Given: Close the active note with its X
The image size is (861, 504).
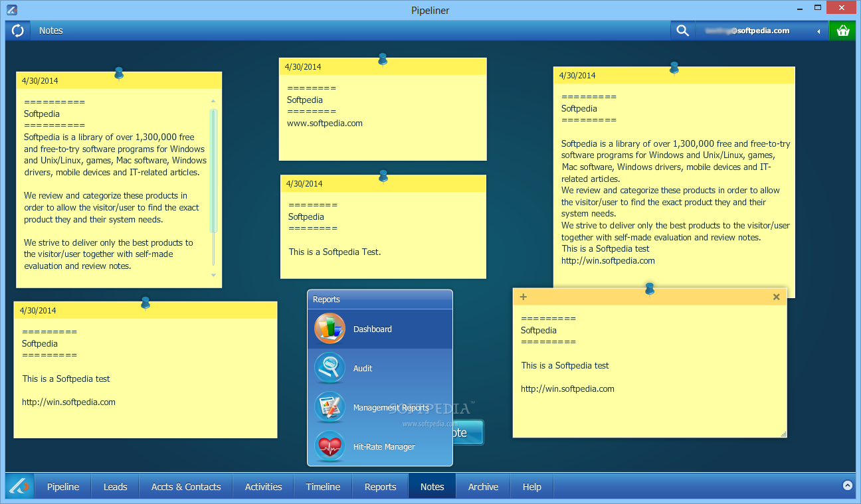Looking at the screenshot, I should [x=776, y=297].
